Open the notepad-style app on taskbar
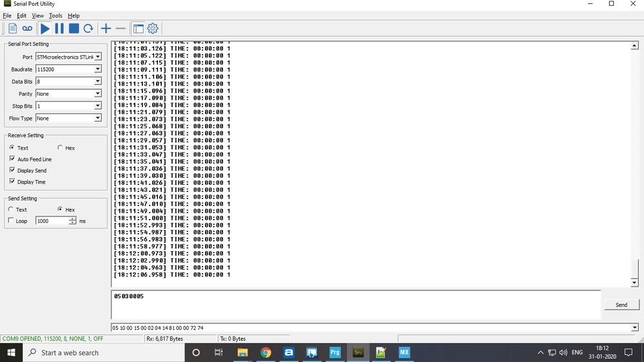 381,352
